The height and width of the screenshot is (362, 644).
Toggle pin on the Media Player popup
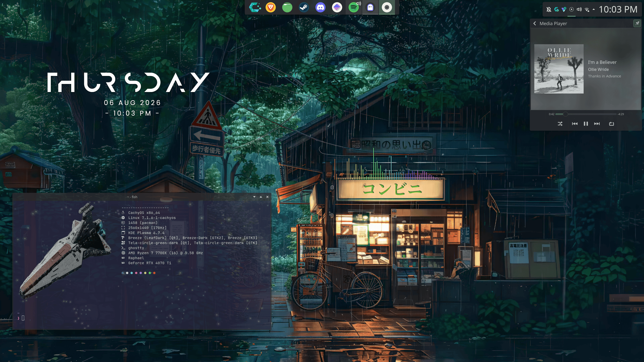[x=637, y=23]
